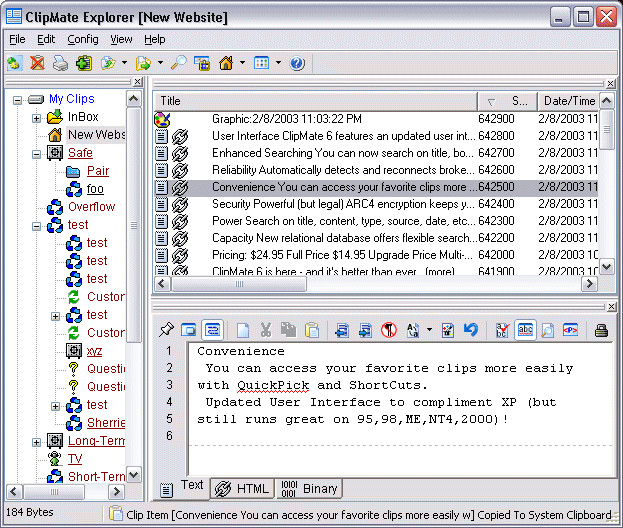Click the cleanup text sparkle icon in editor
Viewport: 623px width, 528px height.
tap(448, 330)
